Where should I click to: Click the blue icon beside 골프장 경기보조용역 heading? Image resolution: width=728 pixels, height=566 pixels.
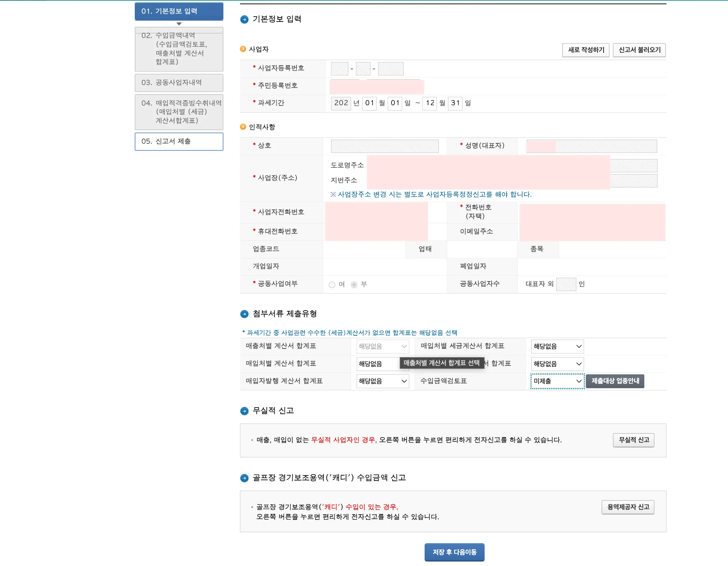pos(245,478)
